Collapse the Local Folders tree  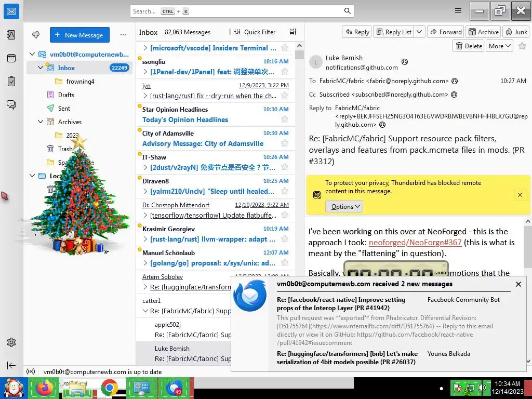point(32,176)
